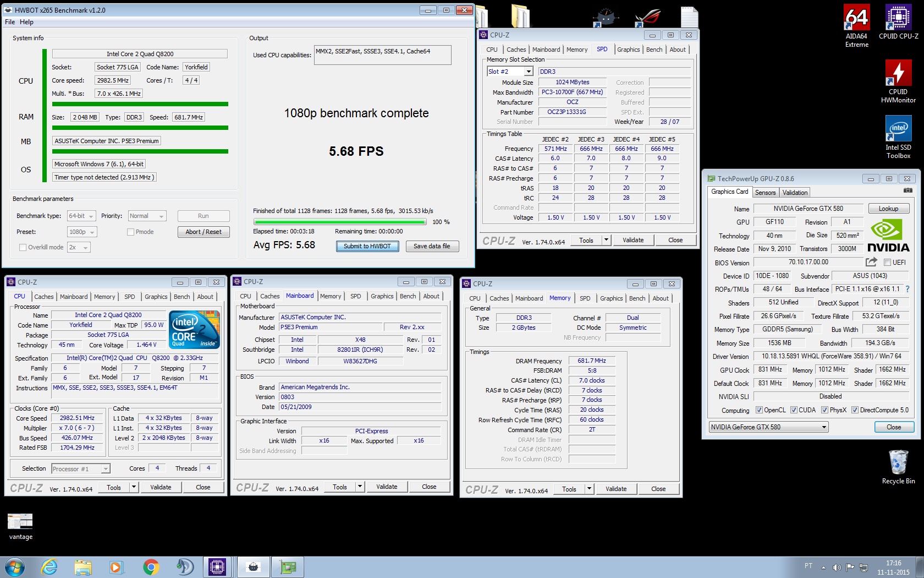Expand Tools arrow in Memory CPU-Z window
924x578 pixels.
click(589, 489)
